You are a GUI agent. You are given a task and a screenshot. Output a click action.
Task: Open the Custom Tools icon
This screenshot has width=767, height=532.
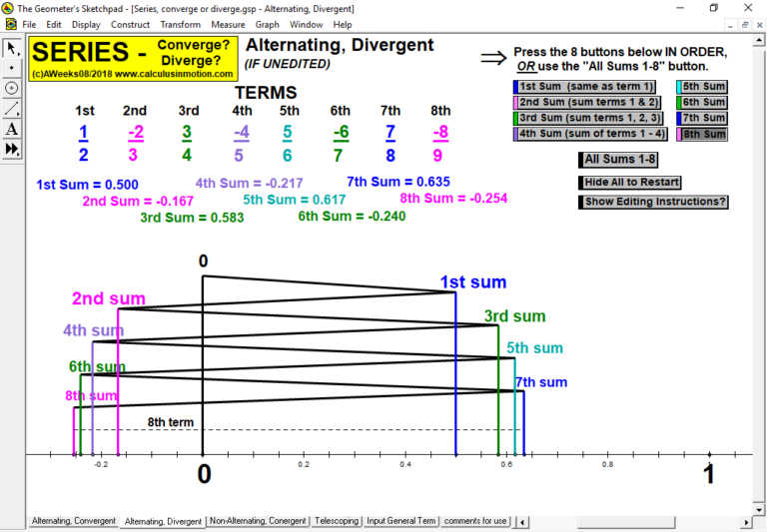12,149
